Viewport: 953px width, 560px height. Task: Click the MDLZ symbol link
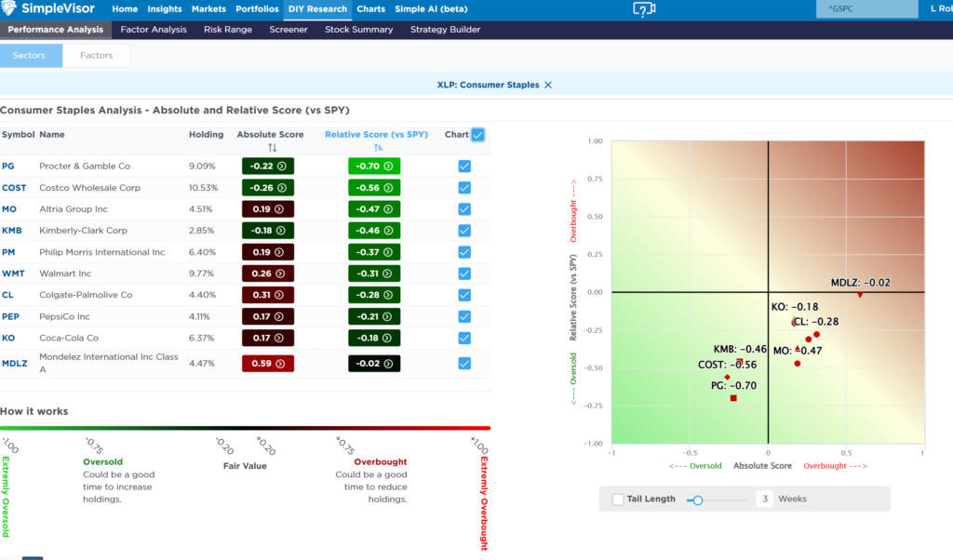15,363
